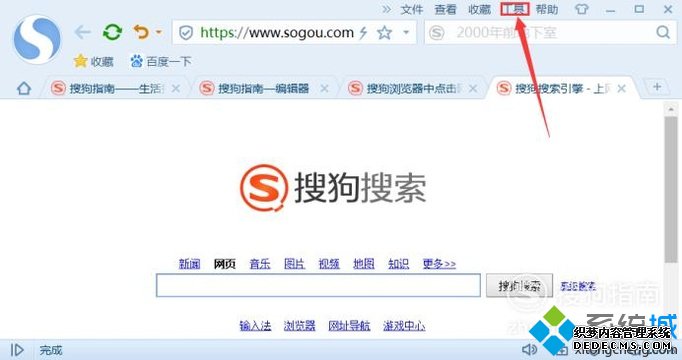The height and width of the screenshot is (360, 682).
Task: Refresh the page with green reload icon
Action: pyautogui.click(x=112, y=32)
